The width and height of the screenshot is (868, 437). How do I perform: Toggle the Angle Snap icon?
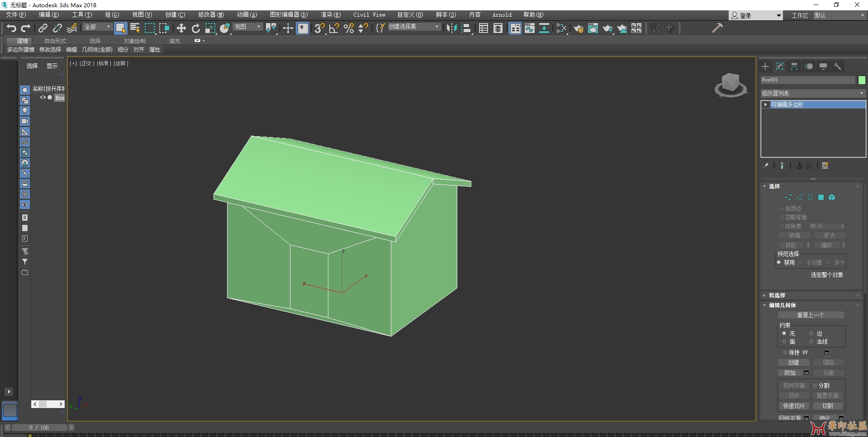point(334,28)
